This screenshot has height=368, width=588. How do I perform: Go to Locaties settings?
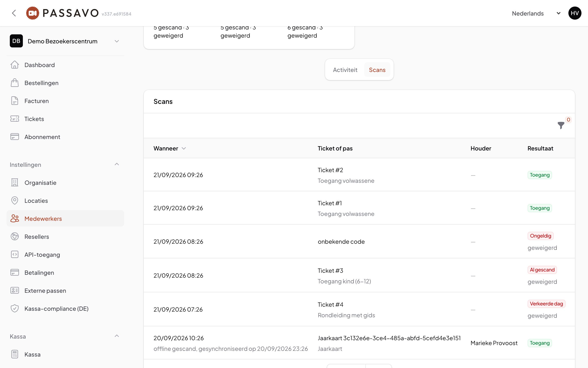tap(65, 201)
